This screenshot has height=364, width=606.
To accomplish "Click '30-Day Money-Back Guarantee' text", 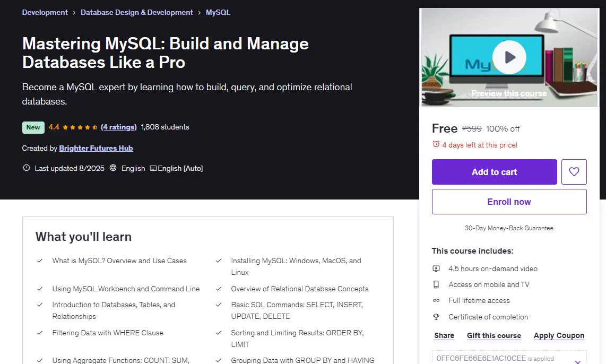I will [x=509, y=228].
